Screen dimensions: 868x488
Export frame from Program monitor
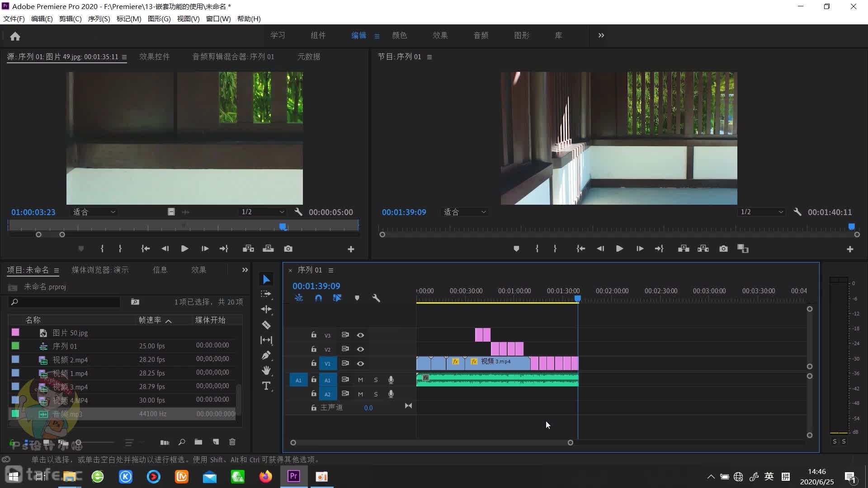tap(723, 249)
